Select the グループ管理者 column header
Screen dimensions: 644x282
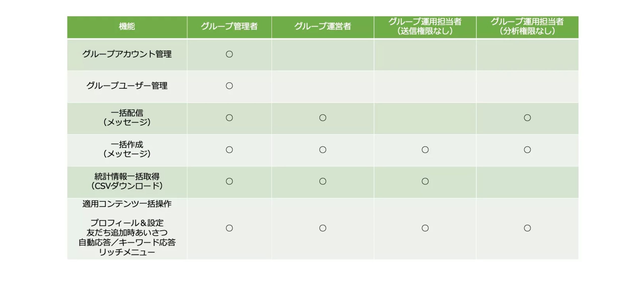pos(229,26)
